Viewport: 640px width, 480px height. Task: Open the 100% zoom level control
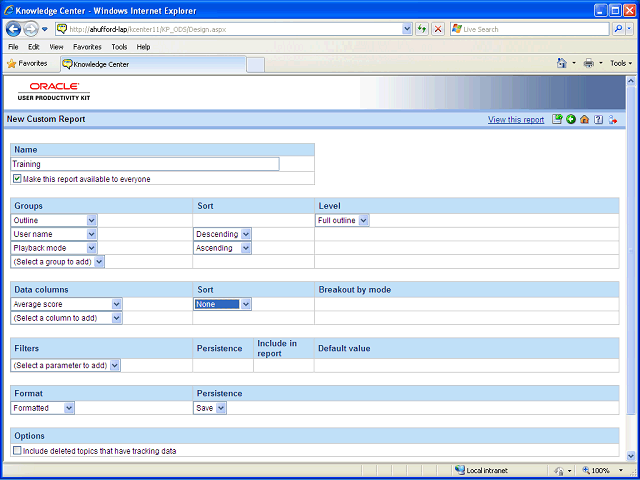pos(603,470)
